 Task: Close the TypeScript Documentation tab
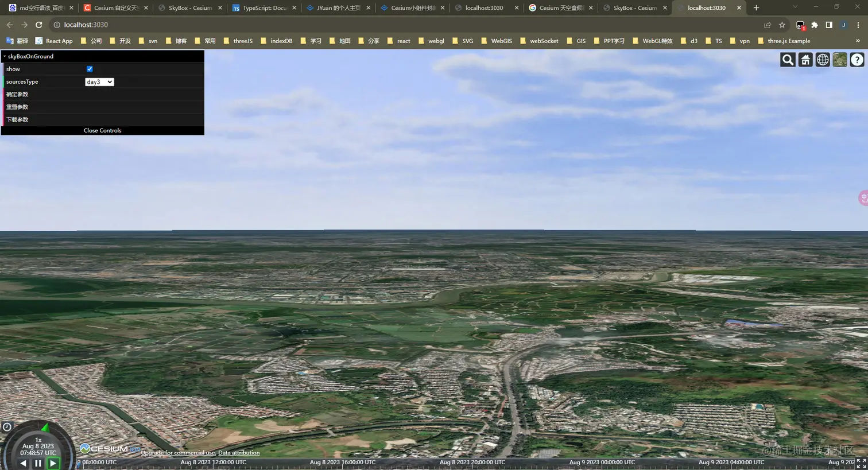click(x=294, y=8)
